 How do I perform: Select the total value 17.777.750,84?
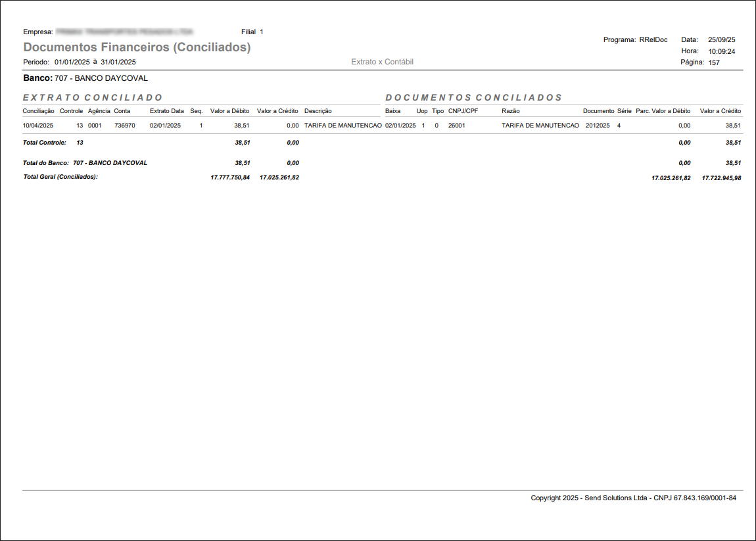click(x=230, y=177)
